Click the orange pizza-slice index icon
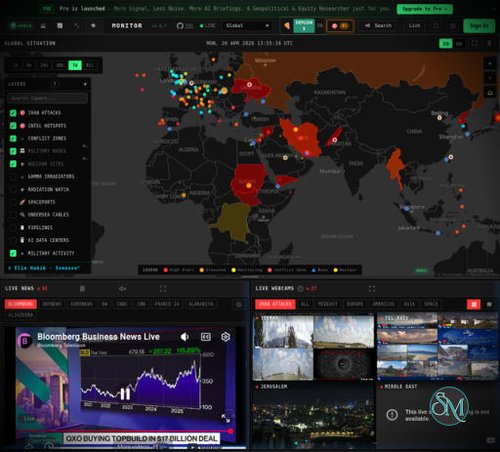500x452 pixels. tap(287, 26)
